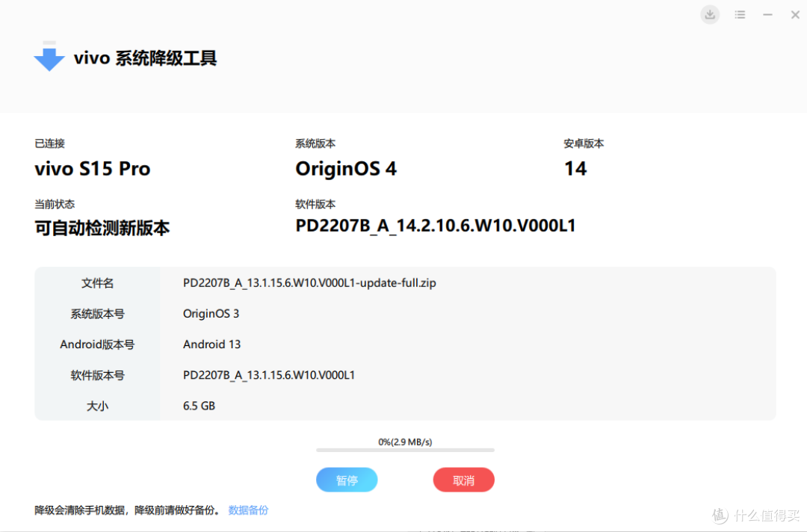The width and height of the screenshot is (807, 532).
Task: Click the 文件名 row label
Action: [97, 283]
